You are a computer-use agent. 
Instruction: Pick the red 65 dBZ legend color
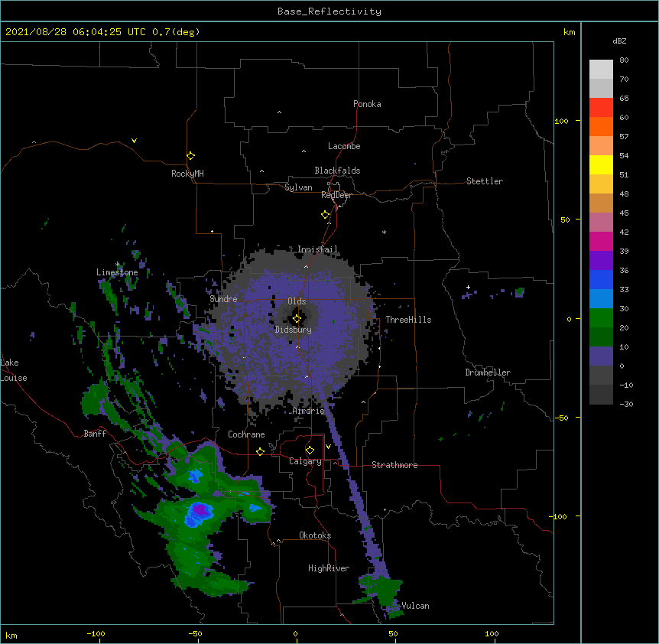tap(601, 107)
